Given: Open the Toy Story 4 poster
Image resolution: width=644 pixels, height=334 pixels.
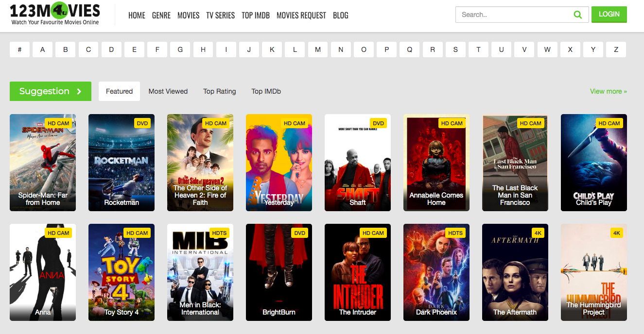Looking at the screenshot, I should [122, 272].
